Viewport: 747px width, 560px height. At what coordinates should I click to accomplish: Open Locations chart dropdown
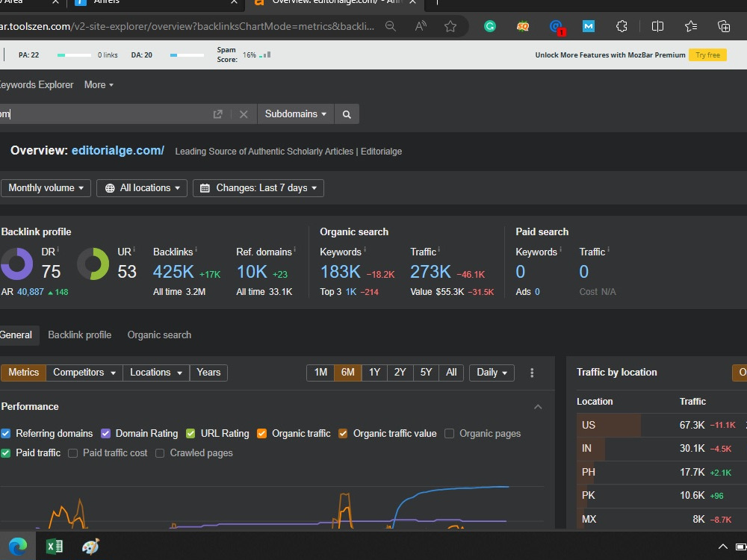(x=156, y=373)
